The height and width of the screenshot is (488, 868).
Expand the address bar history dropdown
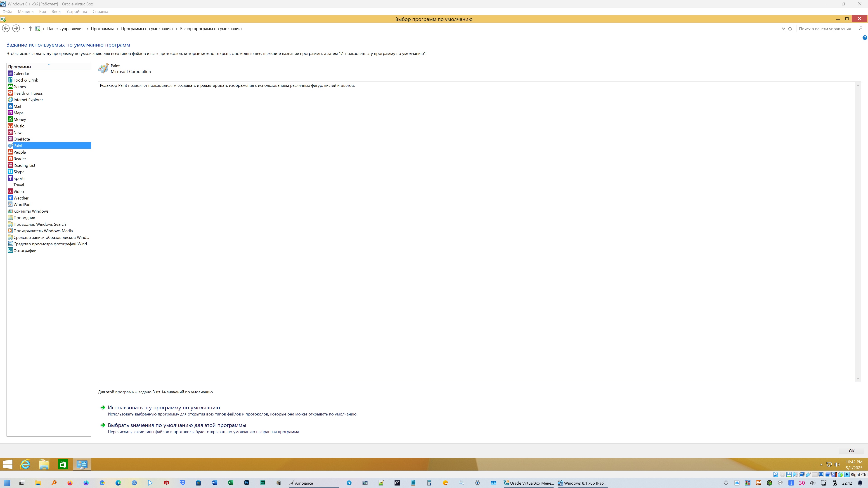(x=783, y=29)
